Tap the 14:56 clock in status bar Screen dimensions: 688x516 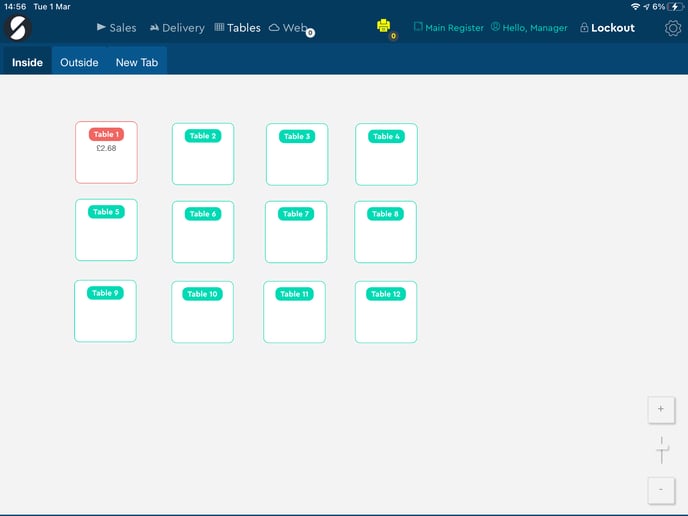click(15, 7)
